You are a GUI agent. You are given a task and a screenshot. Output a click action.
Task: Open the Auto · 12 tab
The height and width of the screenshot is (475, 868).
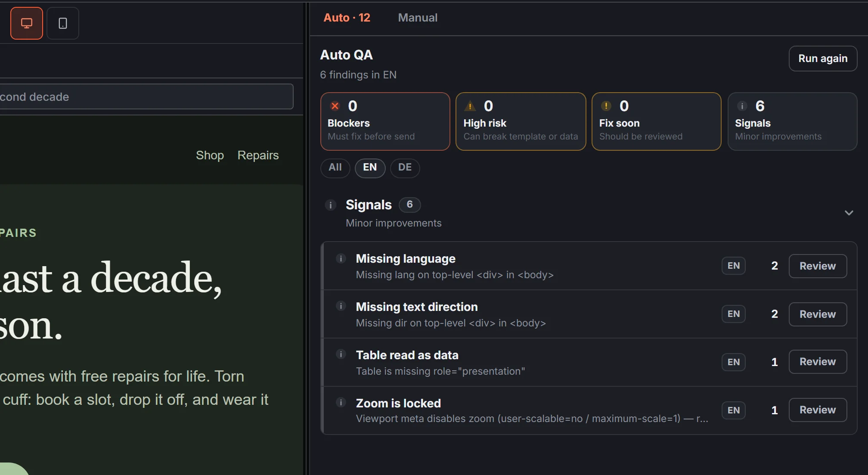(x=347, y=18)
